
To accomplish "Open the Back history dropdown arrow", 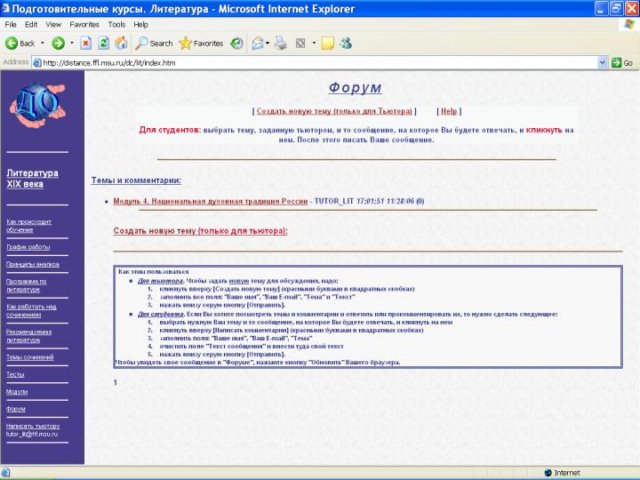I will coord(43,43).
